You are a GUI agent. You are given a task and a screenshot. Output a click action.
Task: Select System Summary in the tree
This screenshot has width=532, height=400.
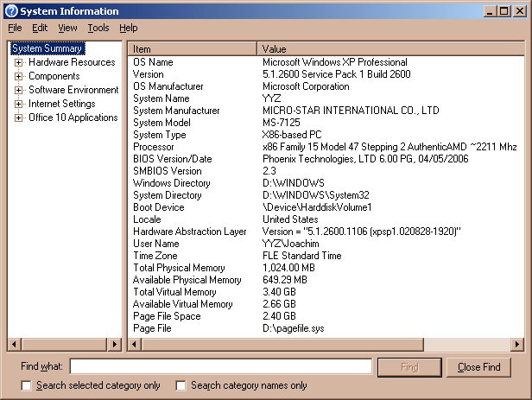click(47, 48)
